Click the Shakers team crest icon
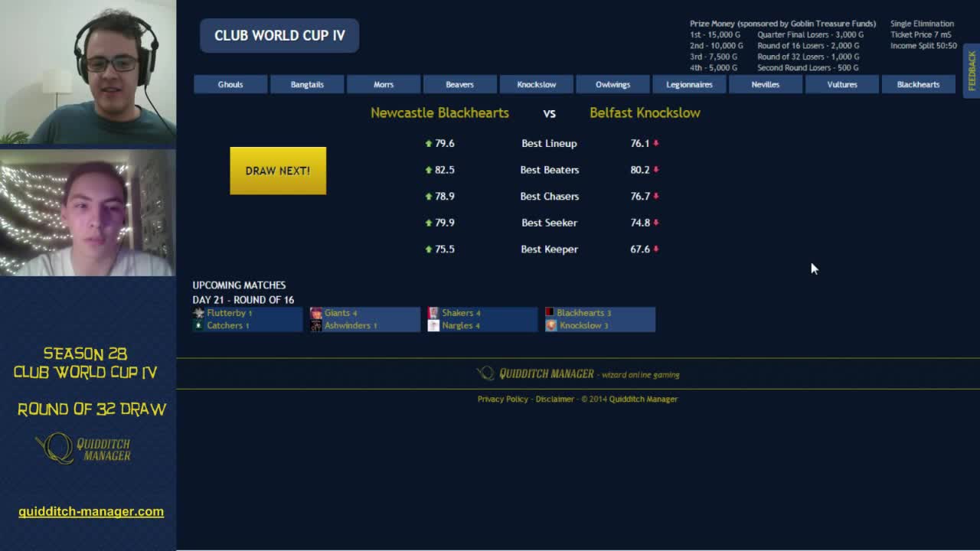The image size is (980, 551). 433,313
